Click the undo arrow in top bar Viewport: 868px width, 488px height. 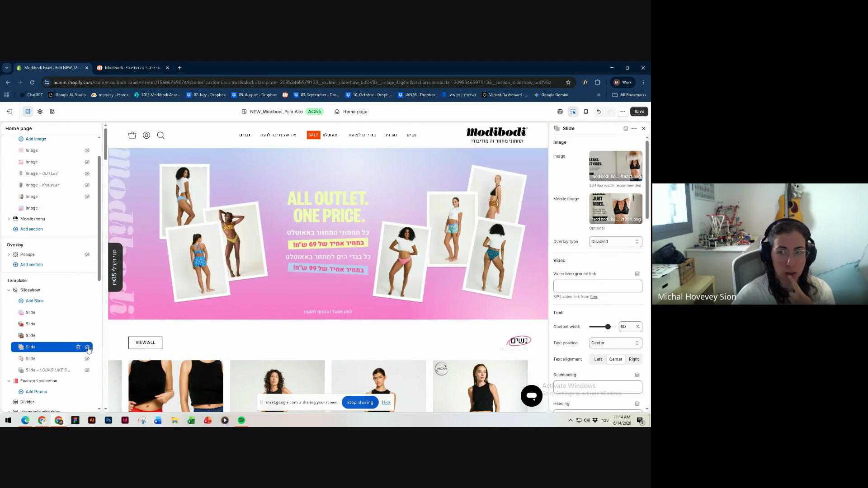click(599, 112)
